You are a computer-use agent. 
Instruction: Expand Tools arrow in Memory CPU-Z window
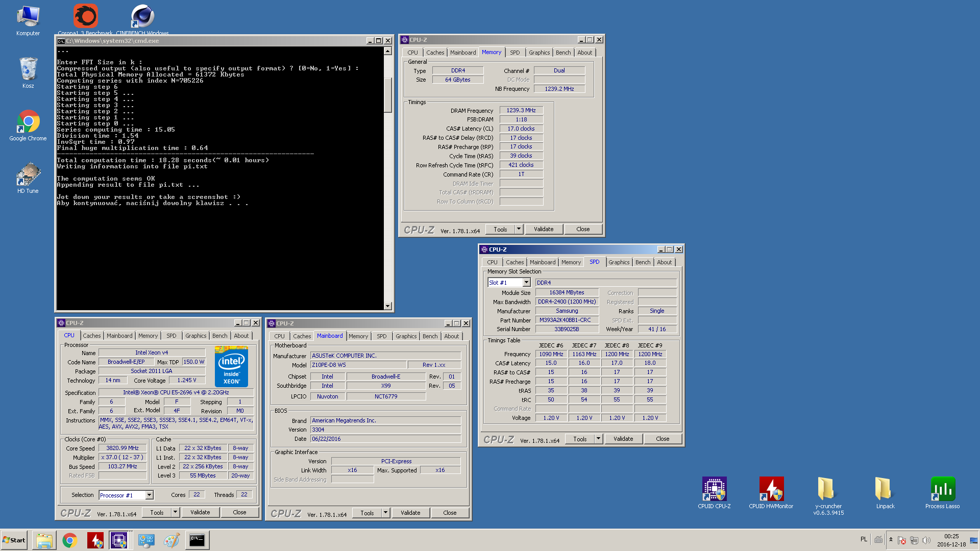pyautogui.click(x=519, y=229)
